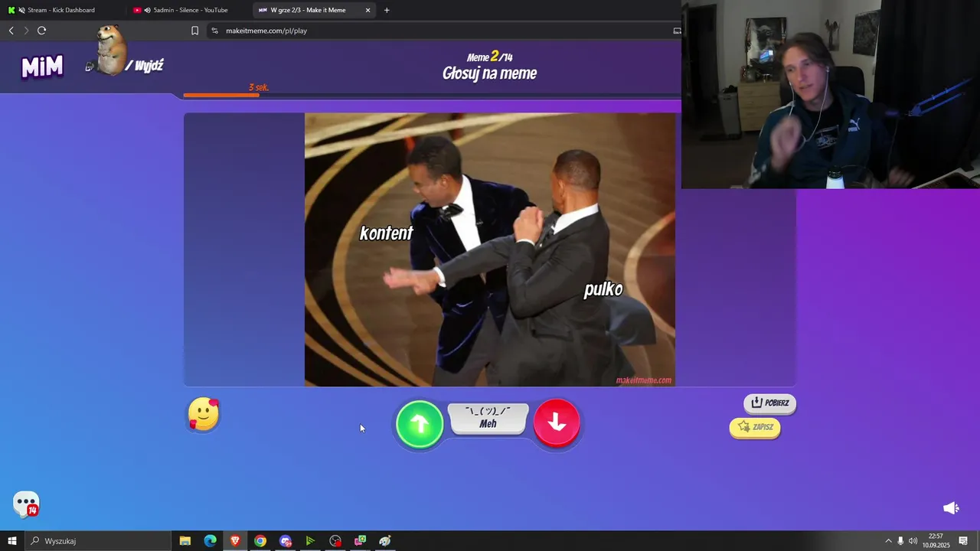
Task: Click the MiM logo
Action: pyautogui.click(x=42, y=67)
